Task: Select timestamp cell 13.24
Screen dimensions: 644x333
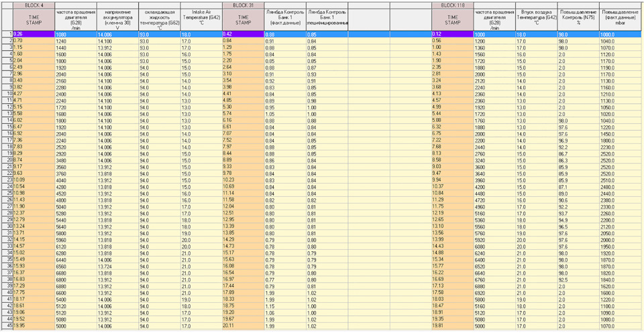Action: click(34, 226)
